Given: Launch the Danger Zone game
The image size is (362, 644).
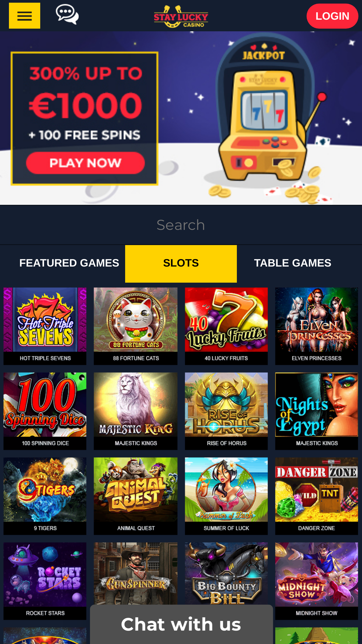Looking at the screenshot, I should click(316, 496).
